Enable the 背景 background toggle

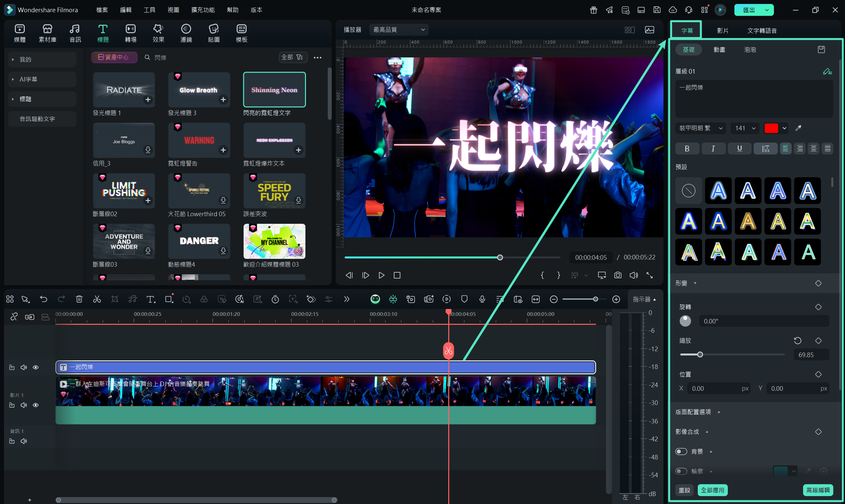click(681, 452)
